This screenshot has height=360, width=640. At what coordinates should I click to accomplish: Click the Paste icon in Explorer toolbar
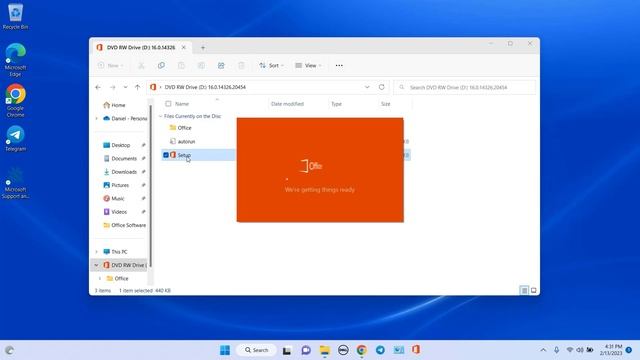181,65
